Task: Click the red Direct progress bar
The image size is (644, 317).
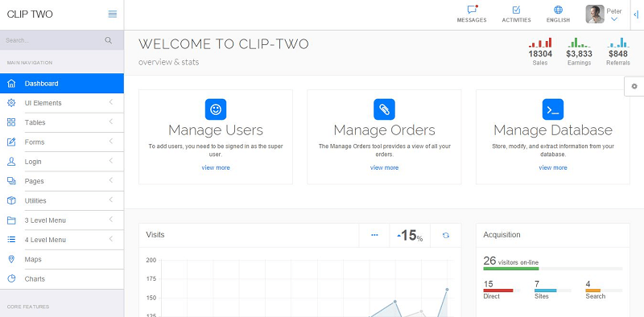Action: tap(498, 290)
